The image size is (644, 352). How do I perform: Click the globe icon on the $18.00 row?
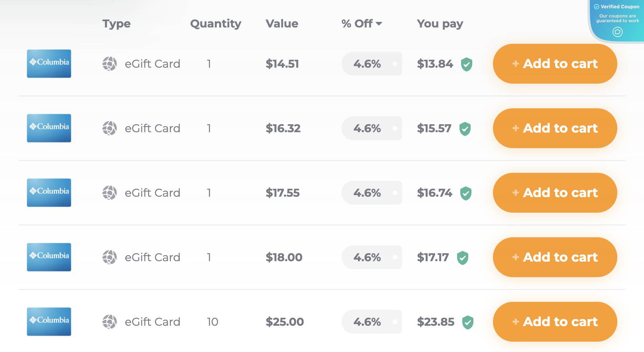click(109, 257)
